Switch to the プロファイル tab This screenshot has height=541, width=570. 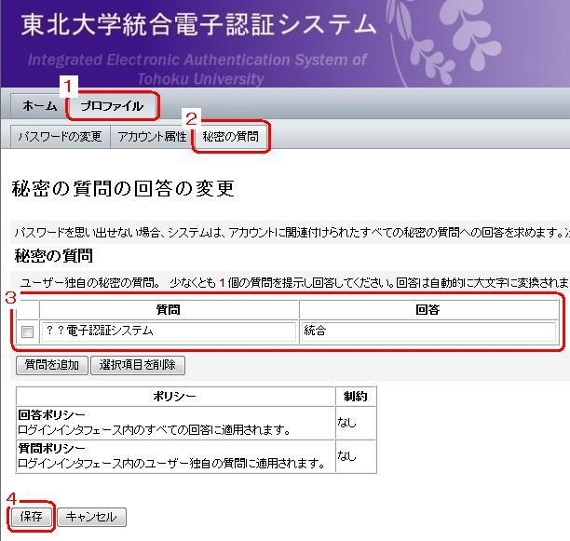(x=112, y=106)
